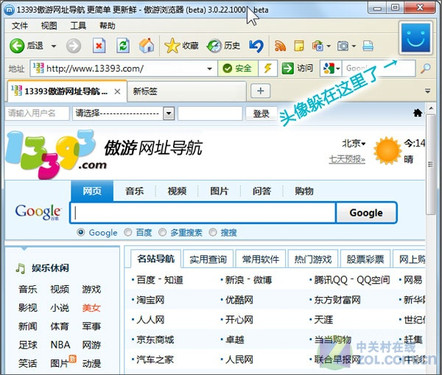Open the new tab plus button
Viewport: 442px width, 375px height.
click(x=260, y=91)
